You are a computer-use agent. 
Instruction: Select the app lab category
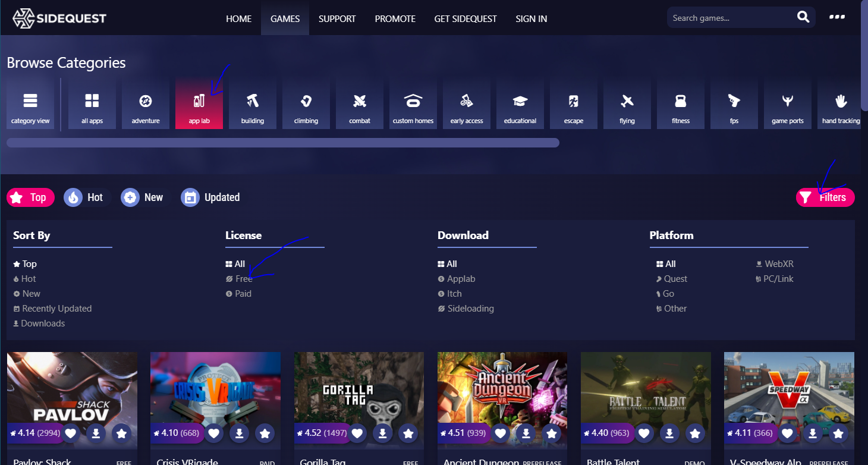coord(199,103)
